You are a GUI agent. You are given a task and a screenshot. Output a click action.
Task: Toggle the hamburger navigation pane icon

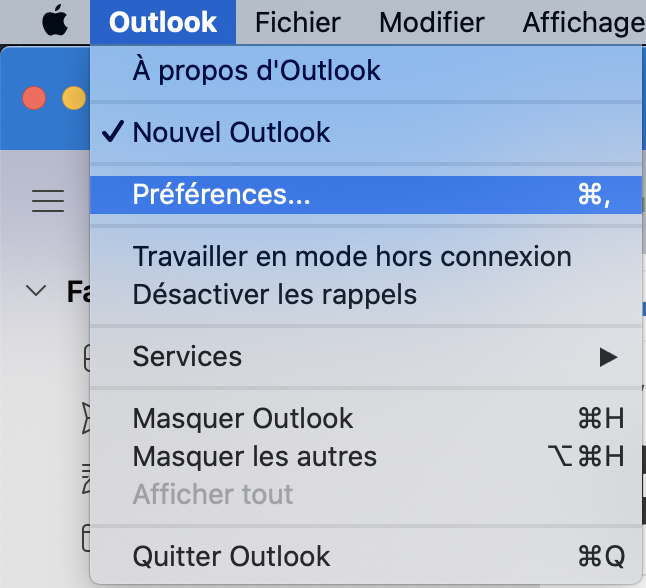[x=48, y=201]
